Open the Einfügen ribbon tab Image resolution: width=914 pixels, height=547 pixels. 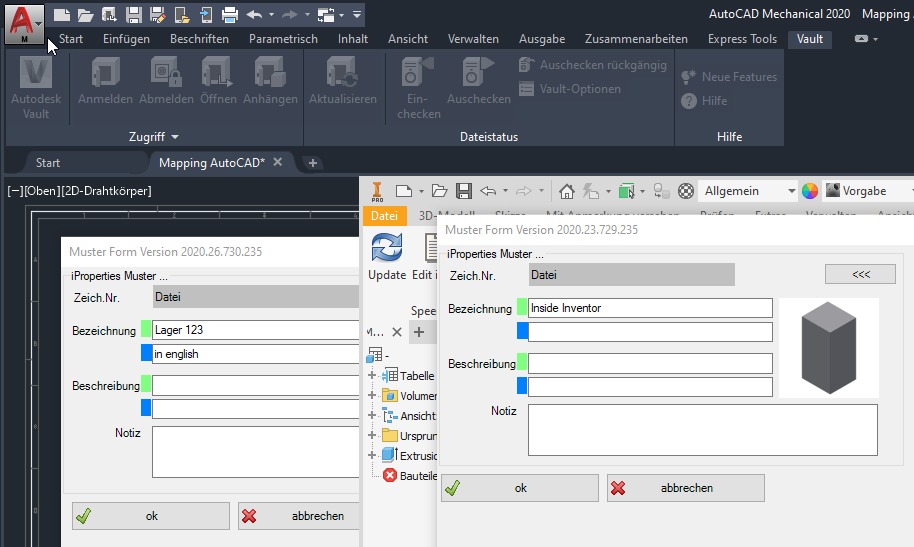pos(126,39)
